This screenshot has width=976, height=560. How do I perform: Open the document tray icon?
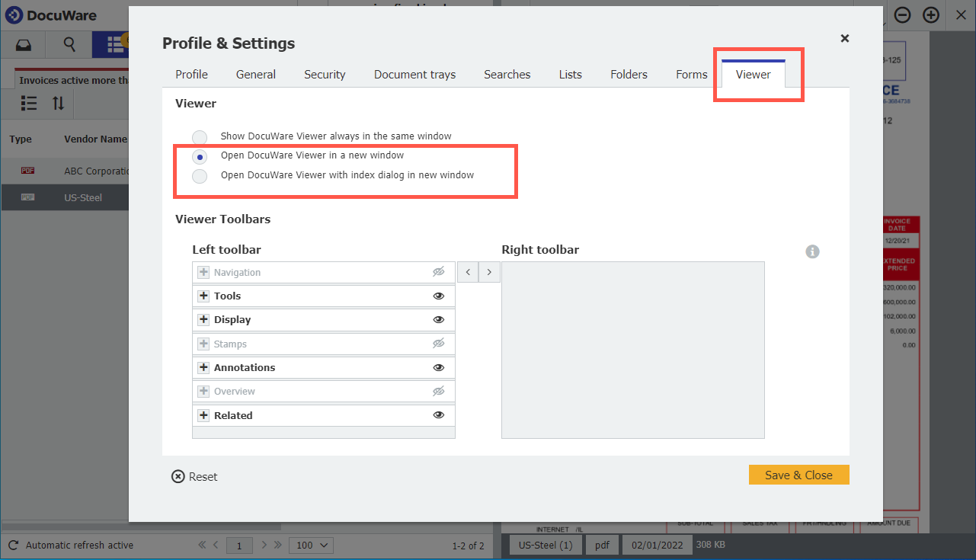(x=23, y=44)
